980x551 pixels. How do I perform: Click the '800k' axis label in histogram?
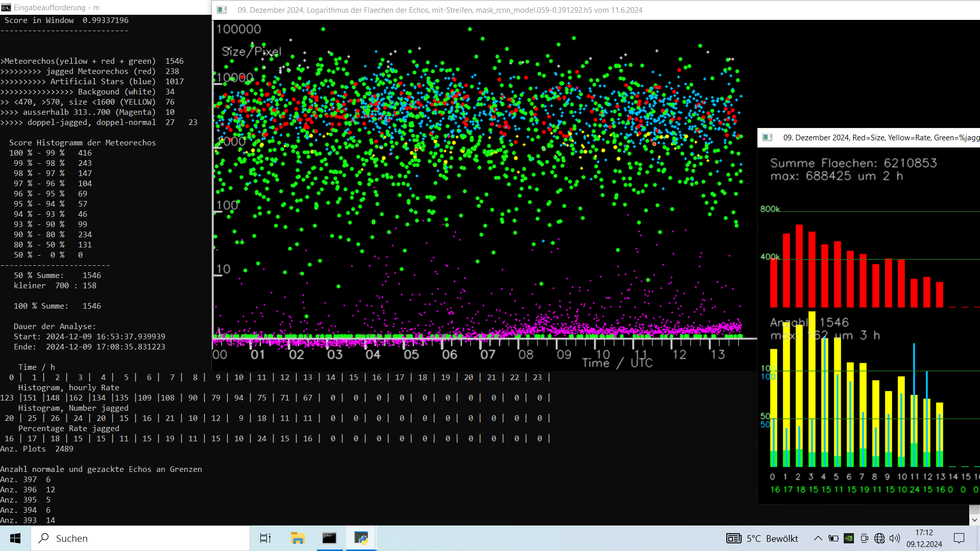coord(770,209)
